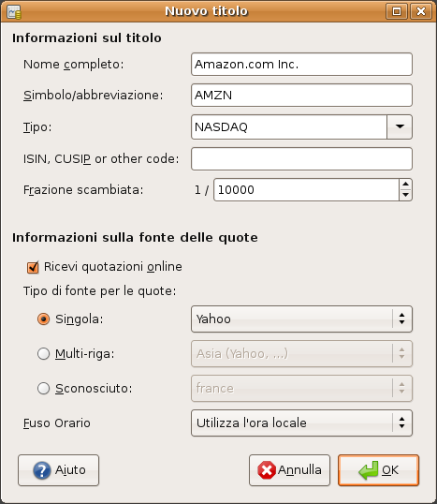
Task: Close the Nuovo titolo dialog window
Action: [x=421, y=11]
